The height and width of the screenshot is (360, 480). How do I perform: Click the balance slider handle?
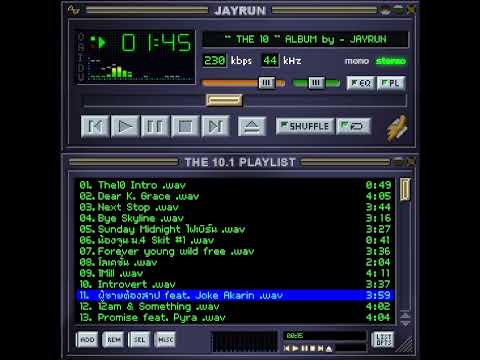[316, 83]
